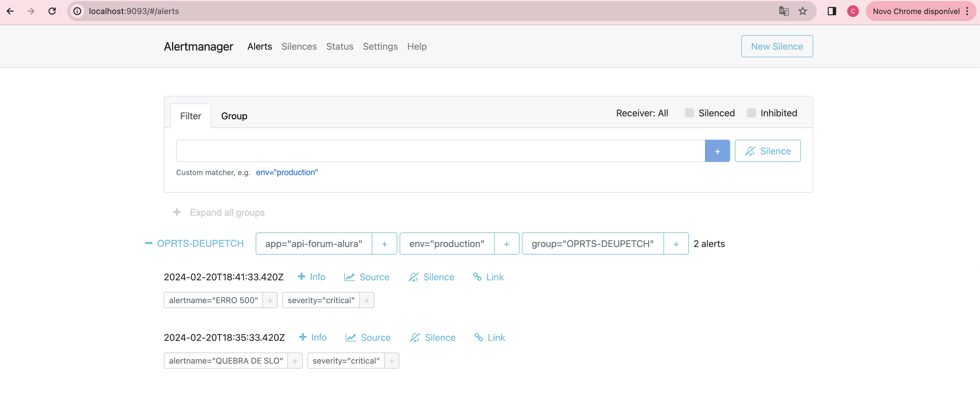This screenshot has width=980, height=411.
Task: Open the Status nav item
Action: click(339, 46)
